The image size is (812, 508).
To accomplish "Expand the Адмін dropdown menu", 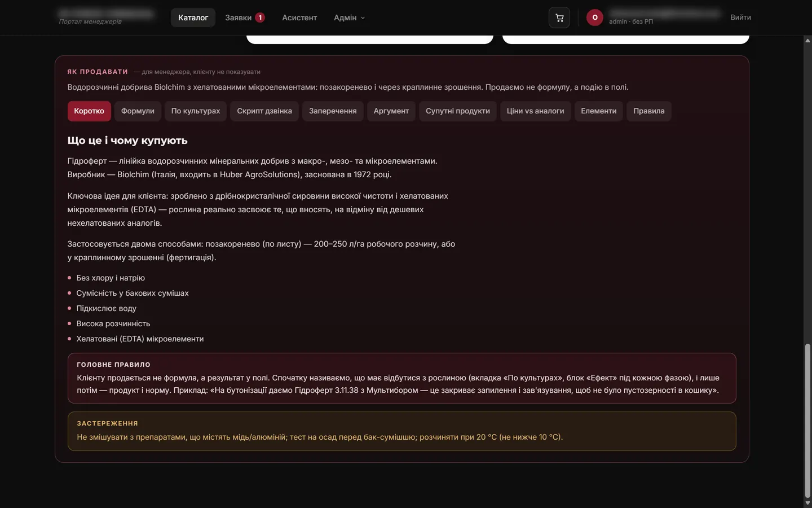I will coord(349,17).
